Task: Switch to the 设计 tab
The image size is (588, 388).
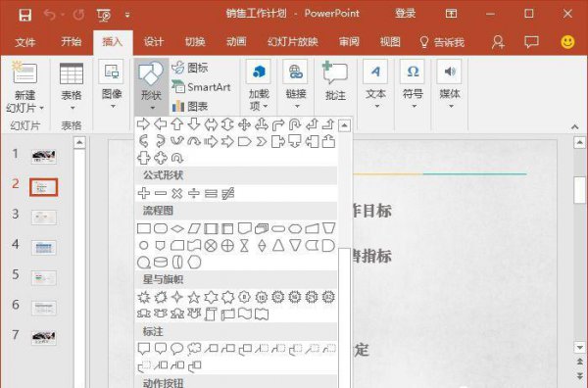Action: pyautogui.click(x=154, y=41)
